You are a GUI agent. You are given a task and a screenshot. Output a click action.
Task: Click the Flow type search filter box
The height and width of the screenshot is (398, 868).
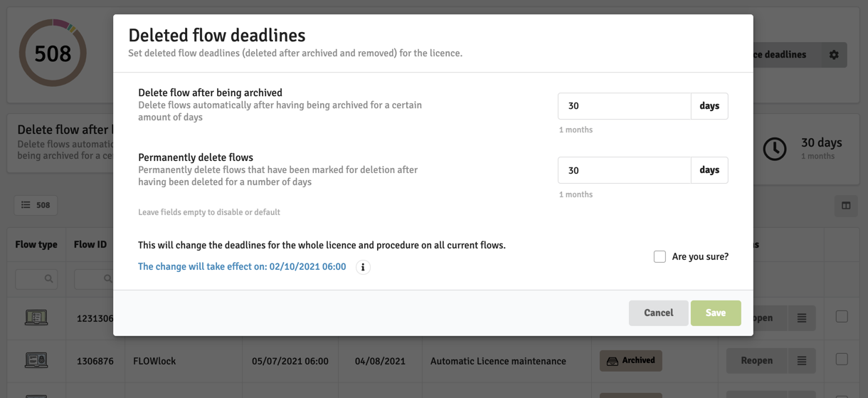click(x=36, y=278)
